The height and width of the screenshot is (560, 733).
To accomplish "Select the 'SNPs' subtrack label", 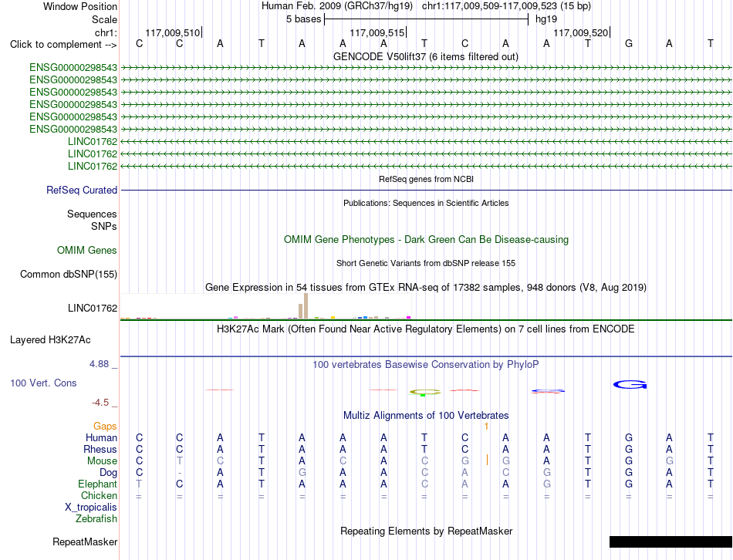I will (x=104, y=226).
